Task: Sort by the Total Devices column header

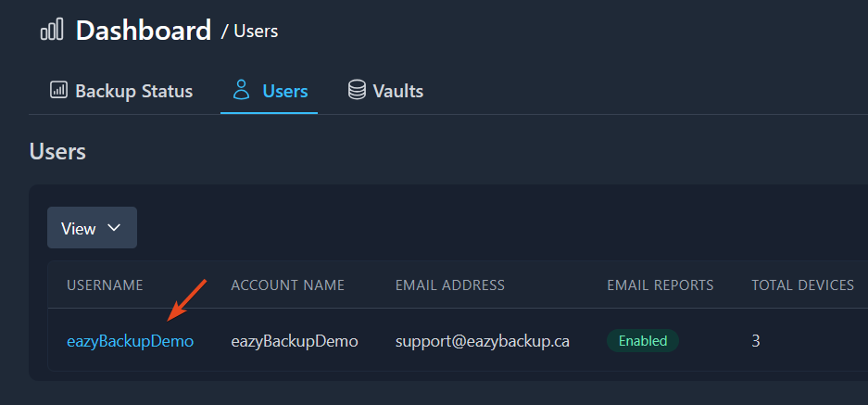Action: [802, 285]
